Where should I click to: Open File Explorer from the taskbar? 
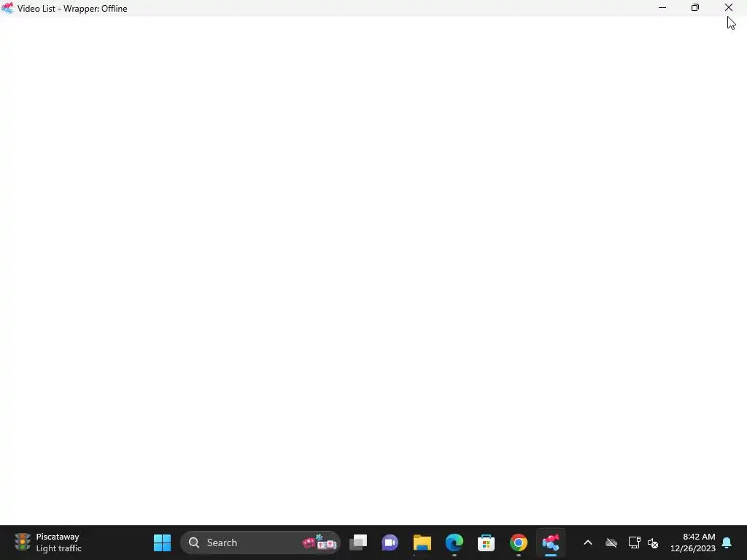click(x=422, y=542)
